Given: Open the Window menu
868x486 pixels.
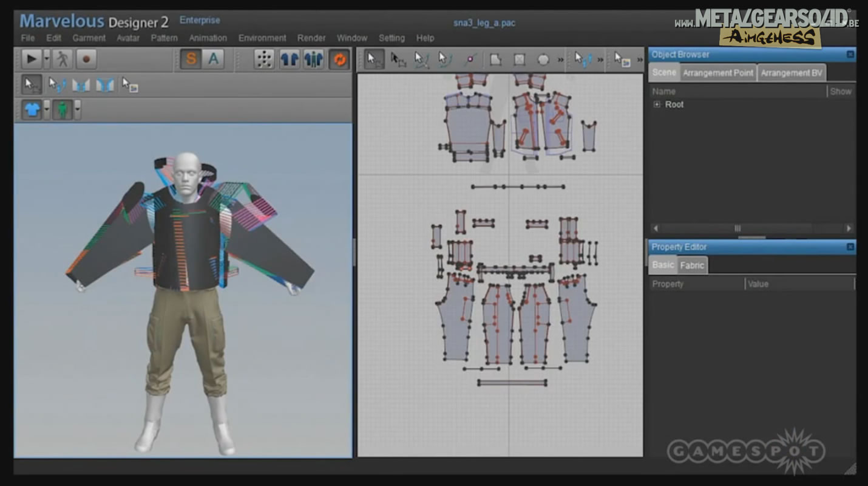Looking at the screenshot, I should tap(352, 38).
